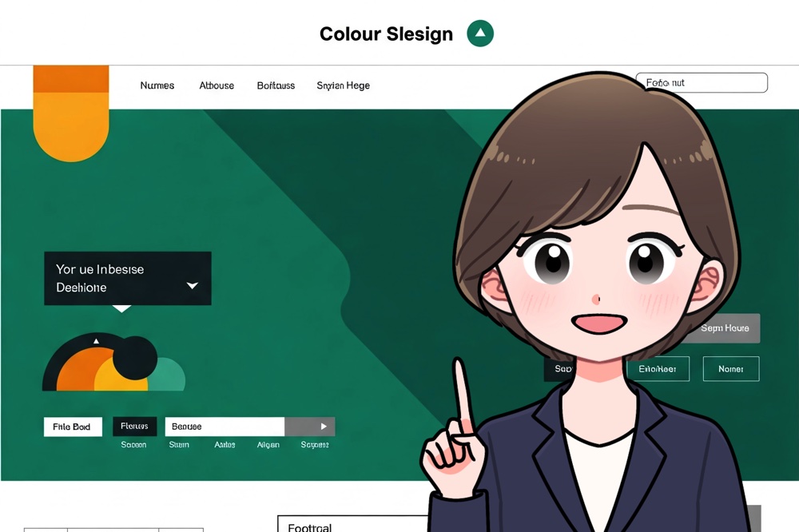Click the outlined Nomer button

(730, 369)
